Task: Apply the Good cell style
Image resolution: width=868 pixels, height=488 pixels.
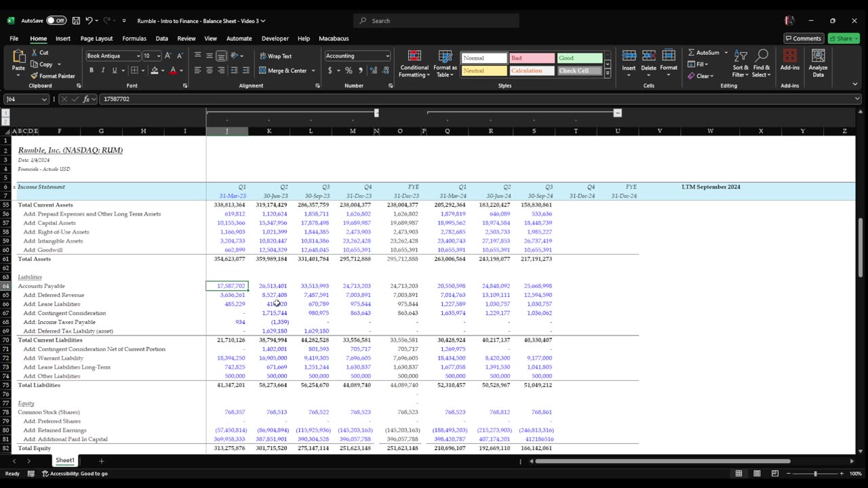Action: (x=580, y=58)
